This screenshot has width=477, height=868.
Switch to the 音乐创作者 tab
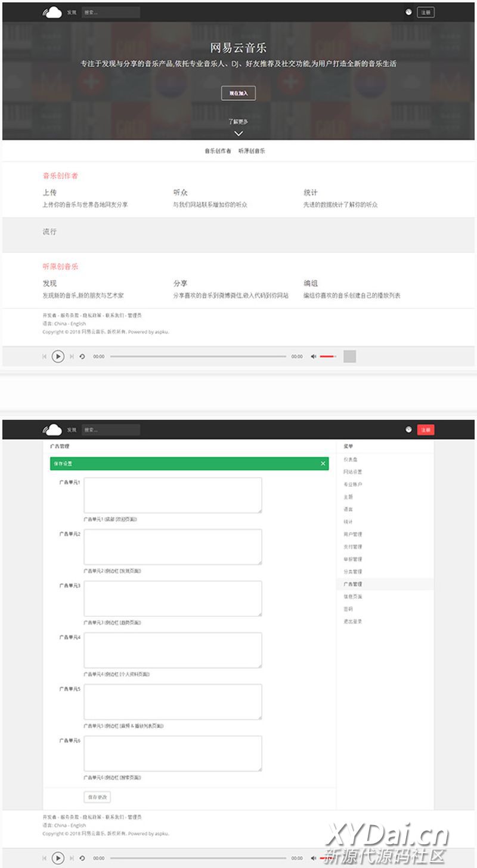(x=218, y=152)
